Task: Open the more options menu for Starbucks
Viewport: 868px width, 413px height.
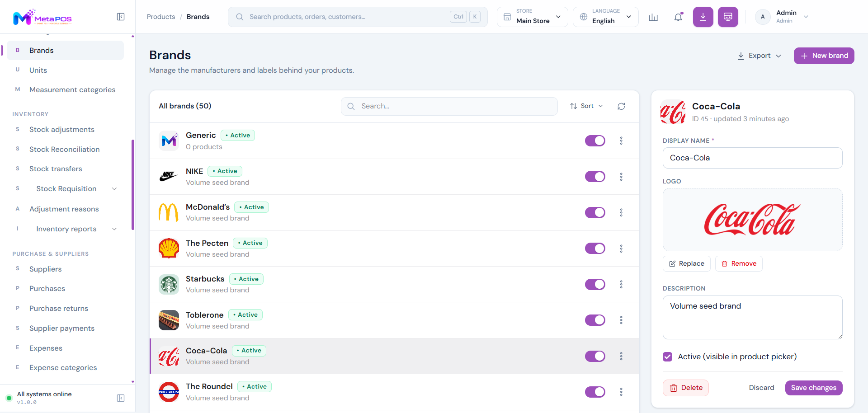Action: 621,284
